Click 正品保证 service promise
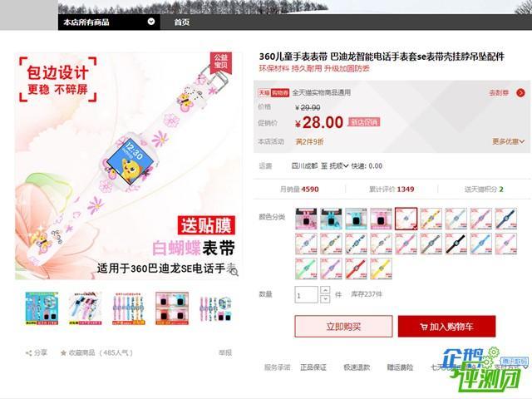The width and height of the screenshot is (532, 399). tap(313, 367)
